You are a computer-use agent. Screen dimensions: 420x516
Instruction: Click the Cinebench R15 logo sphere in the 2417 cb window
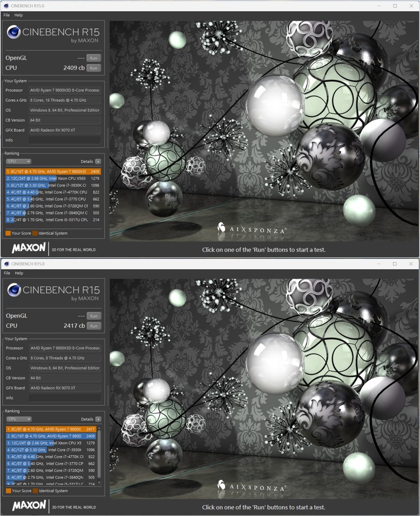click(x=14, y=290)
